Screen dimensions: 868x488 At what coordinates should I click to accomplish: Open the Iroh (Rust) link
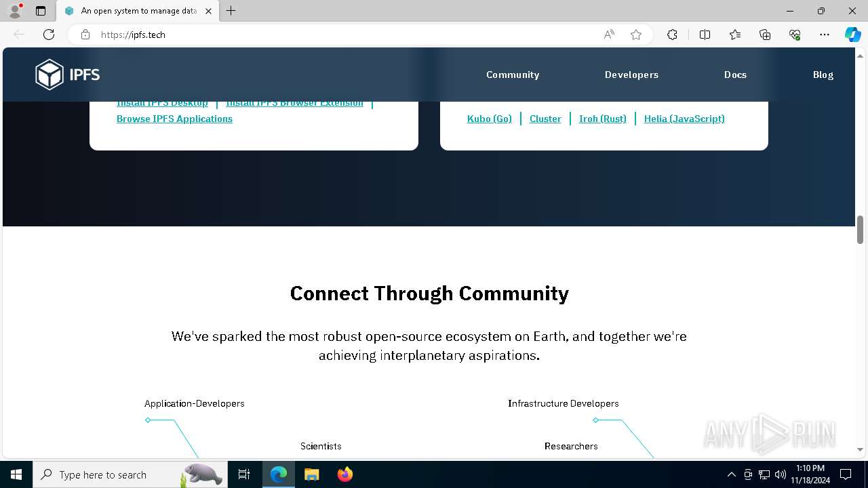pos(603,119)
